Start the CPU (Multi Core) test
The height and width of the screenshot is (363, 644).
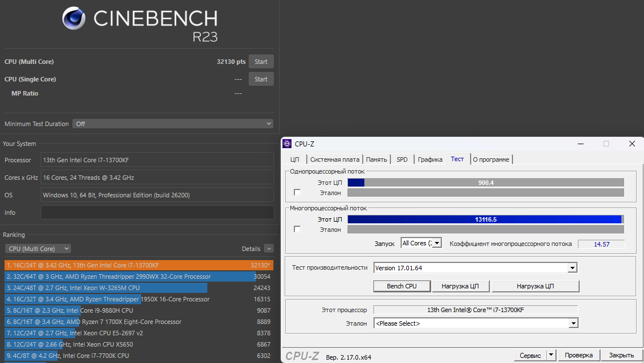point(261,62)
